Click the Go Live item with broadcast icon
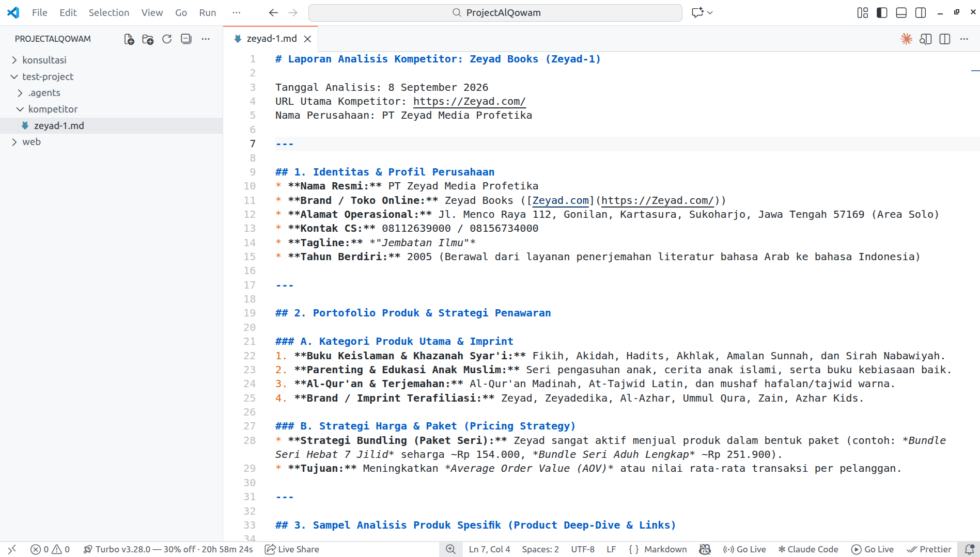Viewport: 980px width, 557px height. click(744, 549)
